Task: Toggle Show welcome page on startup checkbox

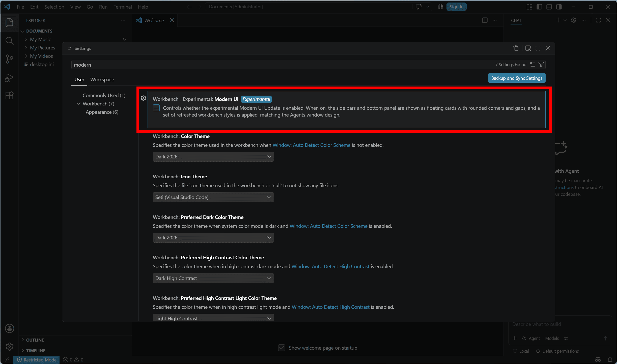Action: [282, 348]
